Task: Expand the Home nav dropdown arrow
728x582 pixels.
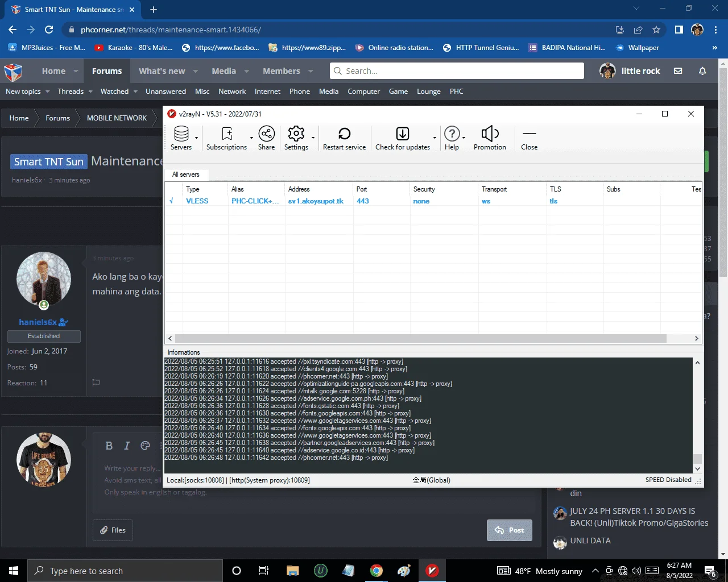Action: pos(76,71)
